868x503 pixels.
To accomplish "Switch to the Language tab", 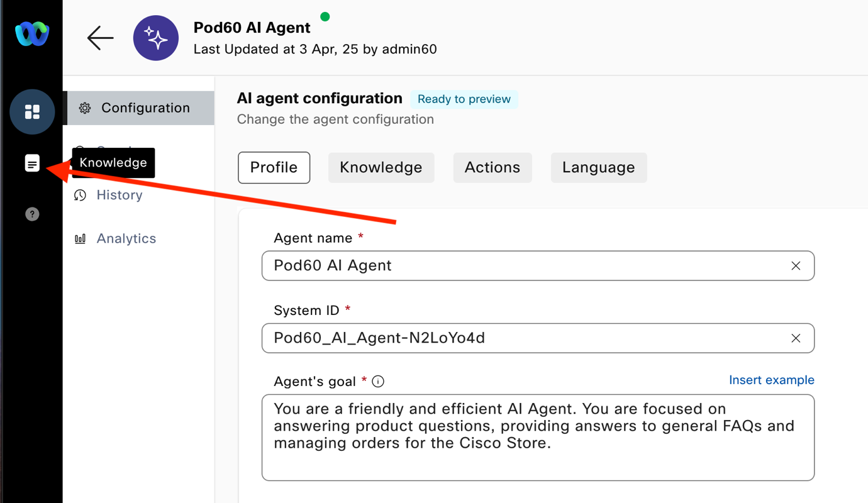I will tap(598, 168).
